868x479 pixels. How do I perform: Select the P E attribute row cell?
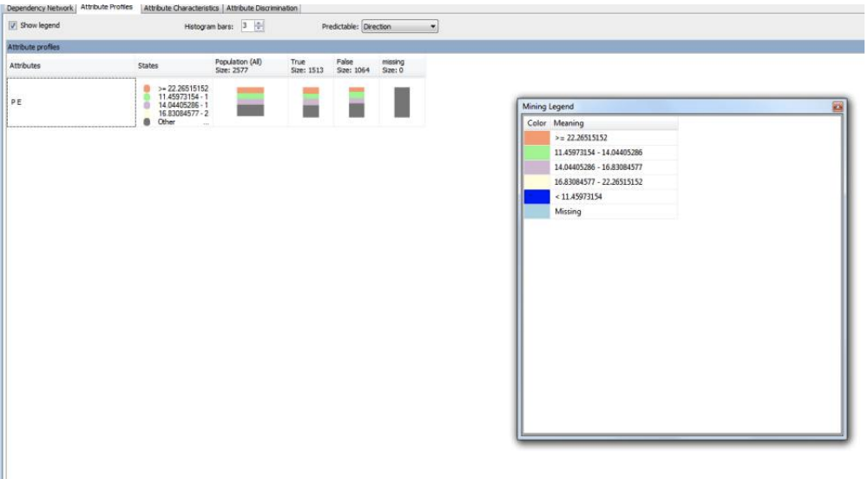(x=69, y=102)
